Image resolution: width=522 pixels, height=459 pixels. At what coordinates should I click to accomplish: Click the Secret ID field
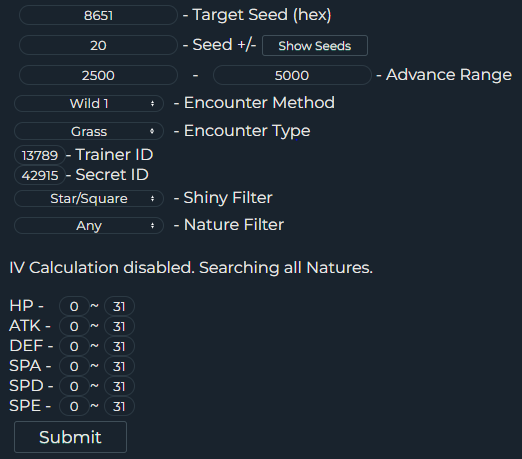click(x=40, y=175)
